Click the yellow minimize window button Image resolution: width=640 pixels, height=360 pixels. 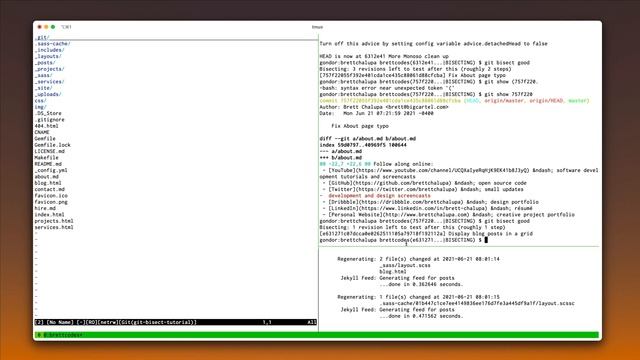46,27
